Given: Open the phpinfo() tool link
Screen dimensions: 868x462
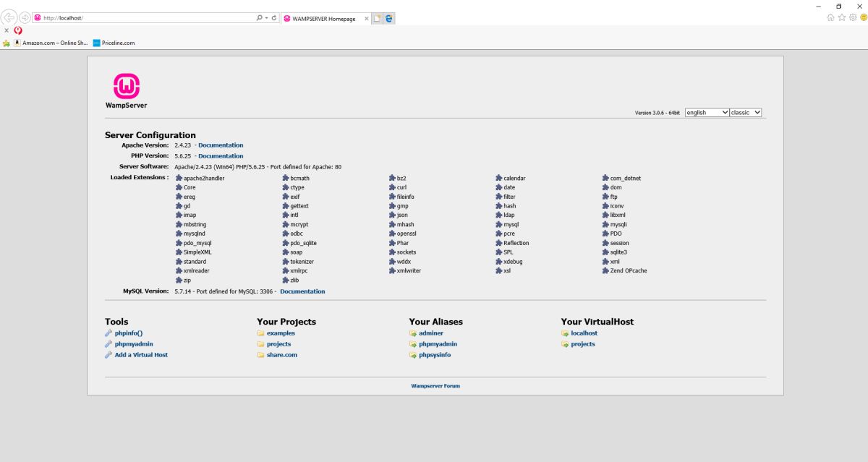Looking at the screenshot, I should 129,333.
